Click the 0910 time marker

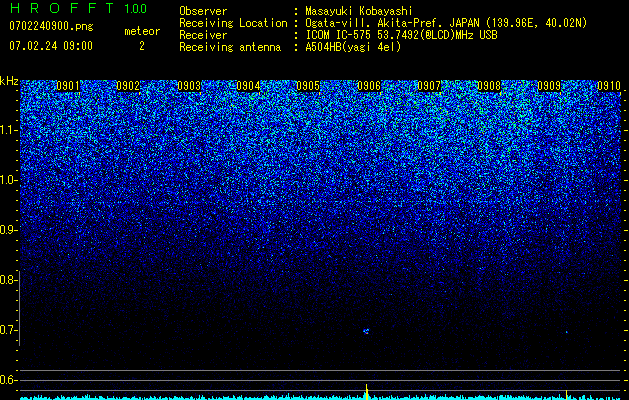pyautogui.click(x=609, y=86)
